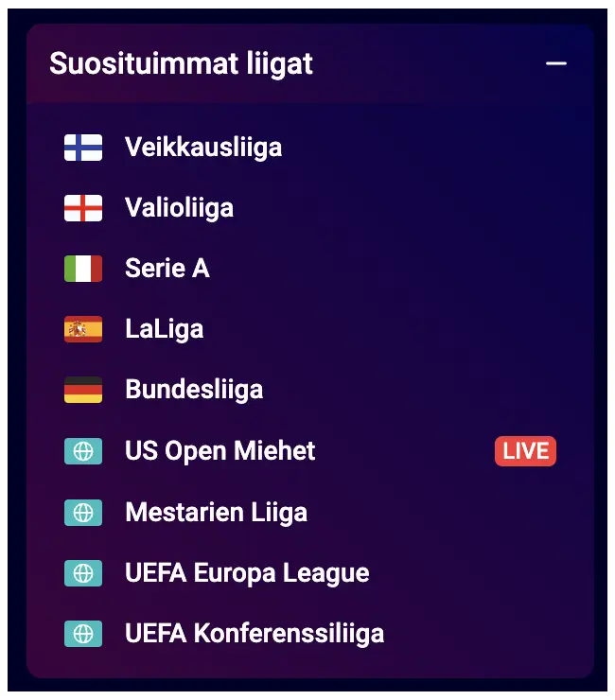Click the red LIVE badge
Image resolution: width=615 pixels, height=700 pixels.
[525, 451]
